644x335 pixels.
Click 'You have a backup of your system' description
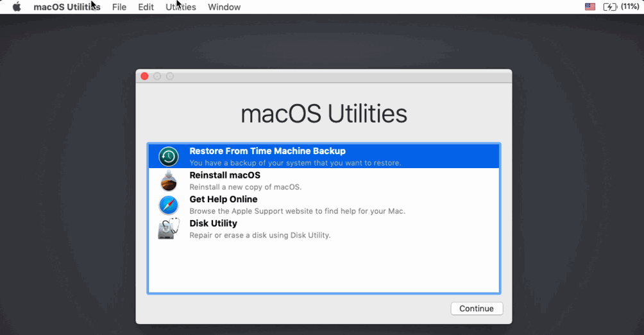point(295,163)
